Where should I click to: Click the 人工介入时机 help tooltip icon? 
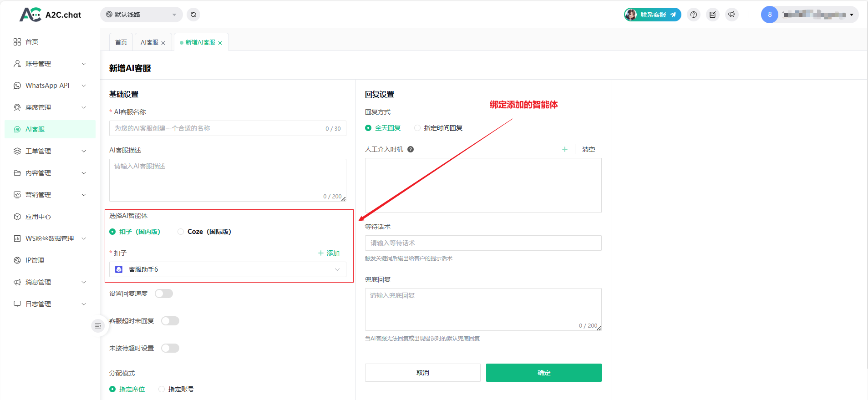[411, 149]
